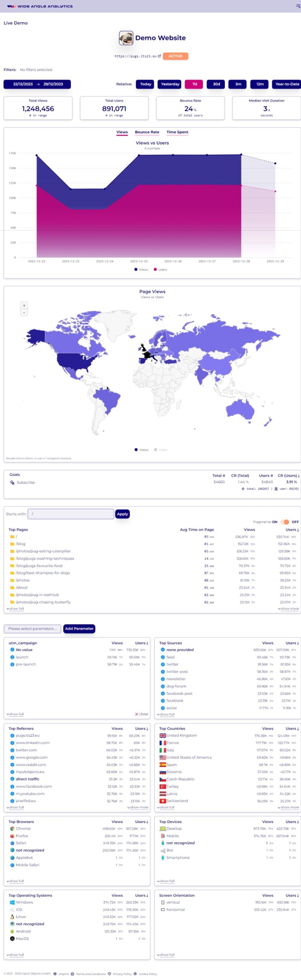Screen dimensions: 301x980
Task: Switch to the Time Spent chart tab
Action: point(177,132)
